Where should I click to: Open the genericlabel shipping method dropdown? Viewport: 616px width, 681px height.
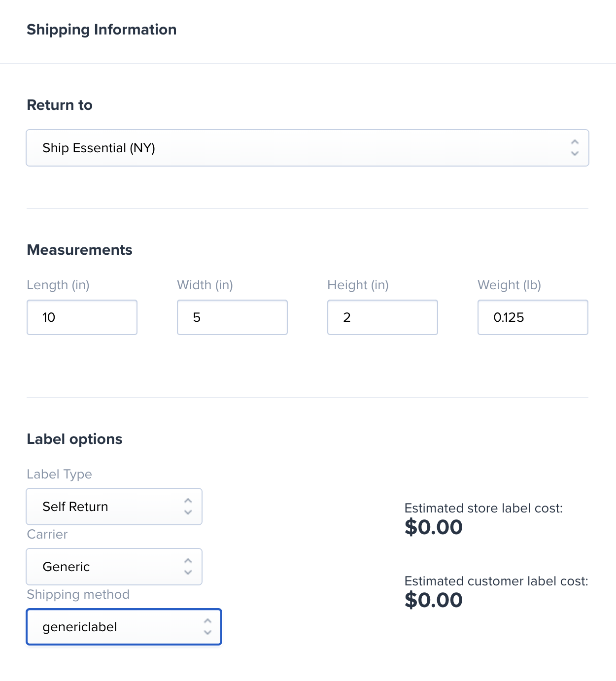[124, 627]
